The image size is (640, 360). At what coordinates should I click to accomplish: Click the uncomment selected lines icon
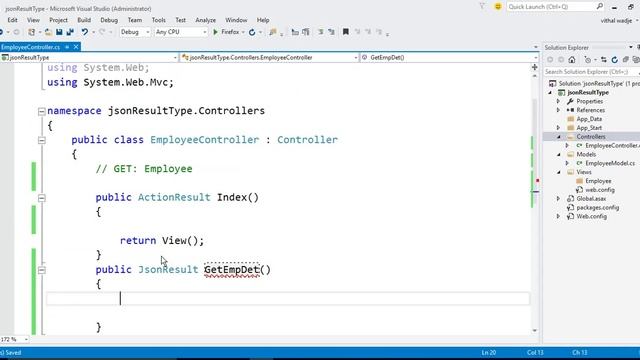coord(331,32)
